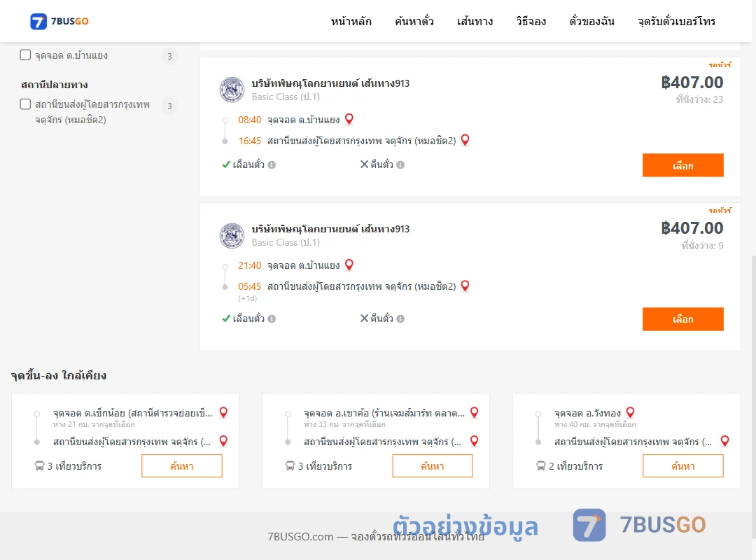Open destination map pin in ต.เข็กน้อย card
The image size is (756, 560).
[223, 441]
